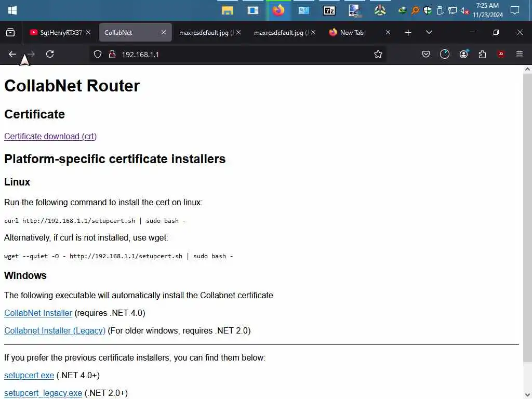This screenshot has height=399, width=532.
Task: Click the blue window app in the taskbar
Action: click(x=253, y=10)
